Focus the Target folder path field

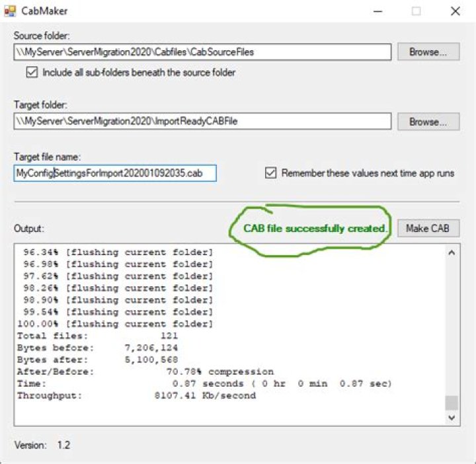click(x=202, y=121)
